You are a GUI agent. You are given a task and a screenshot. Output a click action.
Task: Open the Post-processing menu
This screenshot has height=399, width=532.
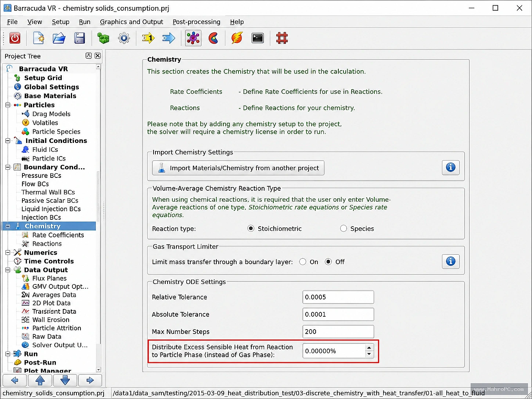197,22
